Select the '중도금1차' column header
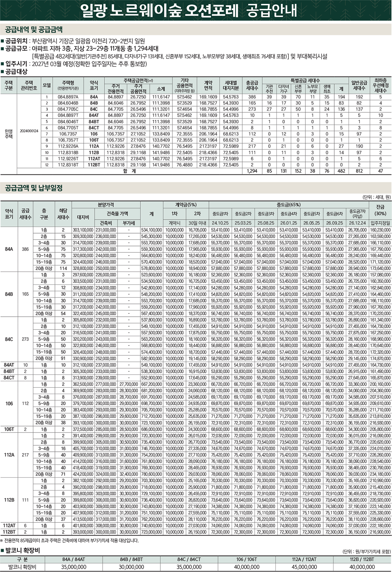 click(x=220, y=214)
